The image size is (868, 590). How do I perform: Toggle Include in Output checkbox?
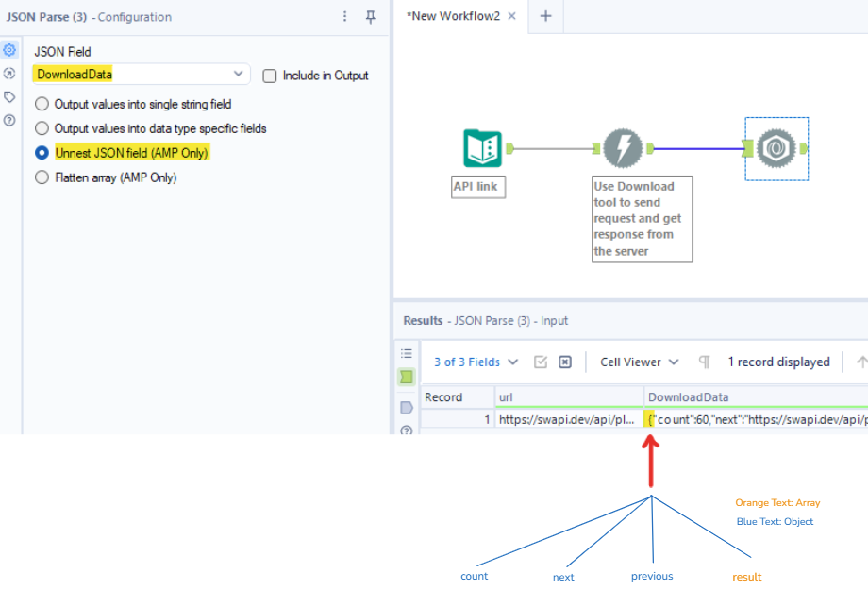tap(270, 76)
